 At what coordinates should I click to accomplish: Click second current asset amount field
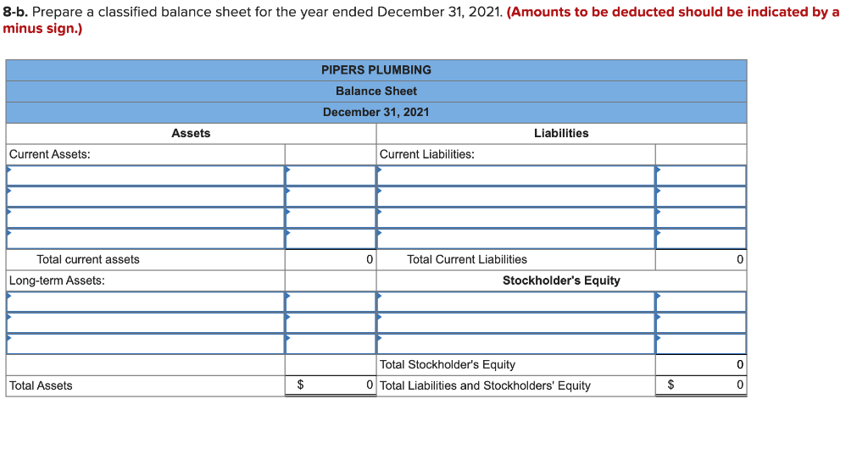coord(331,197)
